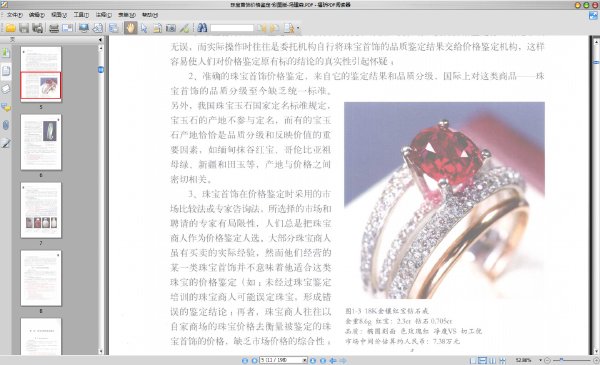Print the PDF using the printer icon
The height and width of the screenshot is (365, 600).
coord(54,28)
